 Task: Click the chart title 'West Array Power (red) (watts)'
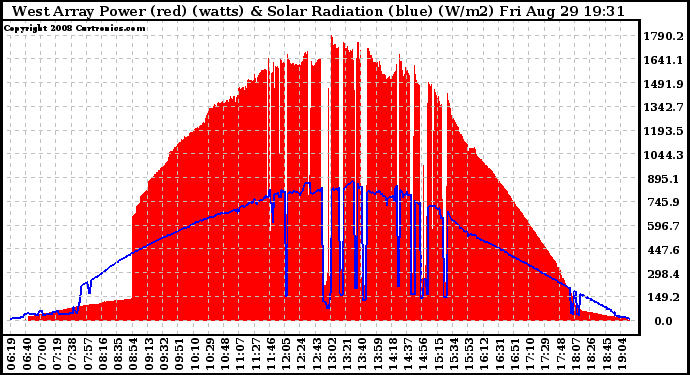(x=128, y=11)
